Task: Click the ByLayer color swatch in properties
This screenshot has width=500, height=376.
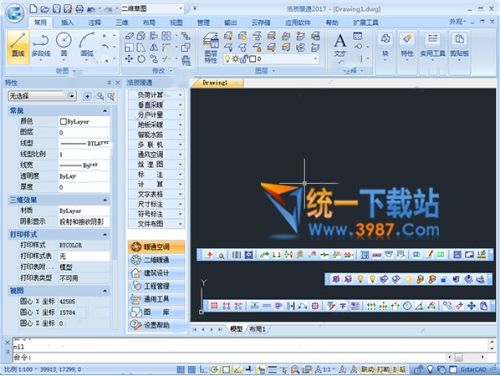Action: (63, 122)
